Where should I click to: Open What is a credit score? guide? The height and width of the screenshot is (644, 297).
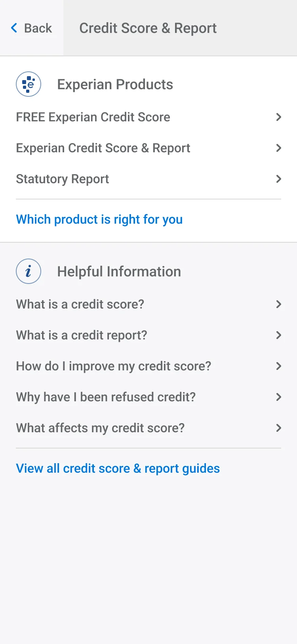point(80,304)
